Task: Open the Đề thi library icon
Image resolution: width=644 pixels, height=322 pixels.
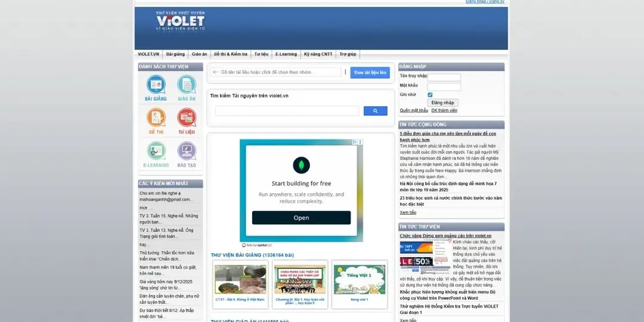Action: coord(156,121)
